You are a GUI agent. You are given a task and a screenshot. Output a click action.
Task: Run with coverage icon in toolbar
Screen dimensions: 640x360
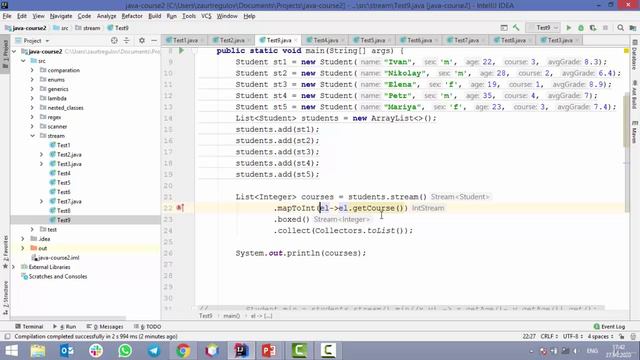click(x=593, y=28)
